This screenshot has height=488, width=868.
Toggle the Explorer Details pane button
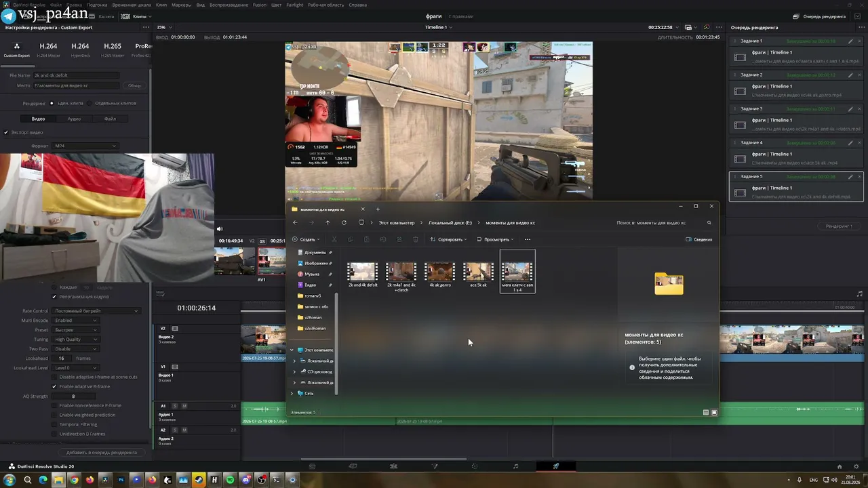click(x=699, y=239)
